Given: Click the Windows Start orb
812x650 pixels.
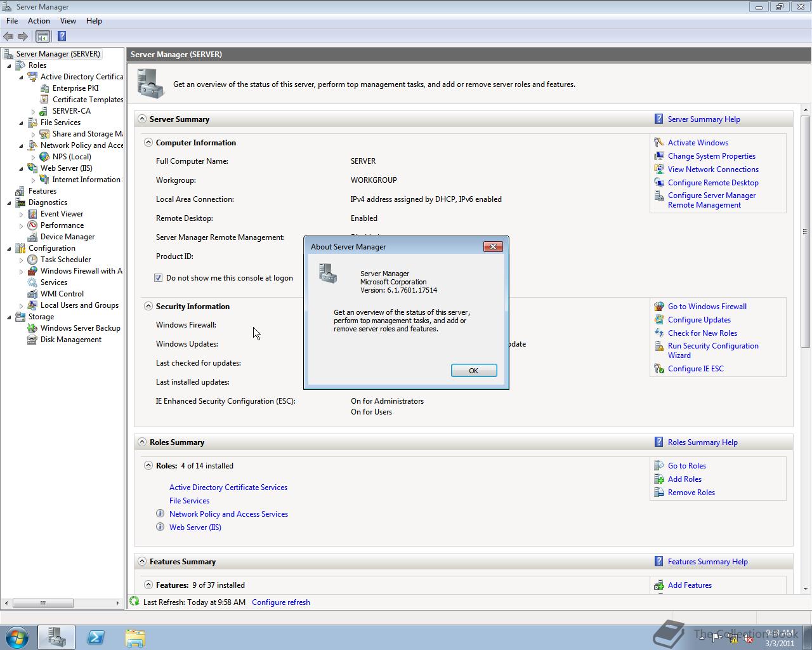Looking at the screenshot, I should (x=17, y=637).
